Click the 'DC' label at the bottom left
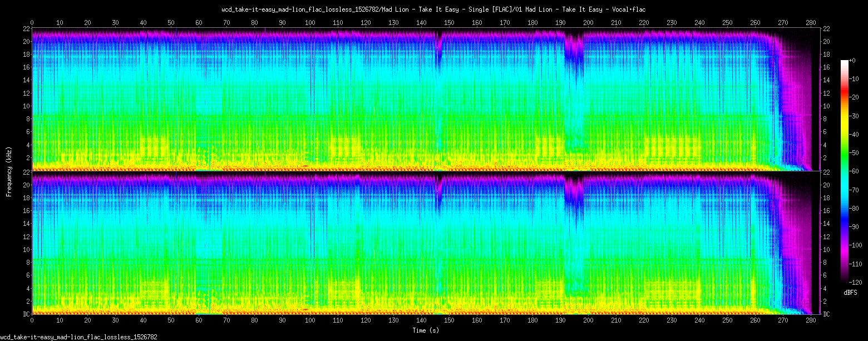Screen dimensions: 868x341 coord(26,314)
